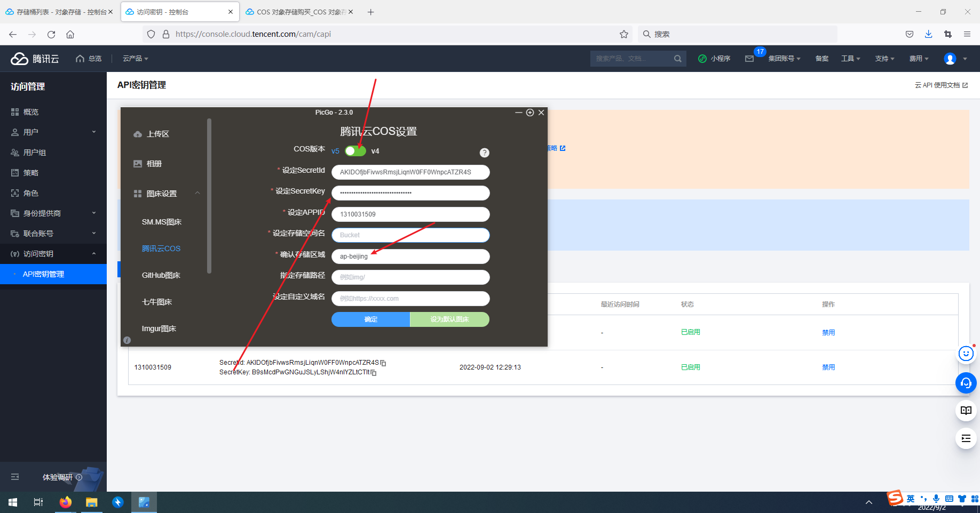This screenshot has height=513, width=980.
Task: Open the 费用 dropdown
Action: (919, 59)
